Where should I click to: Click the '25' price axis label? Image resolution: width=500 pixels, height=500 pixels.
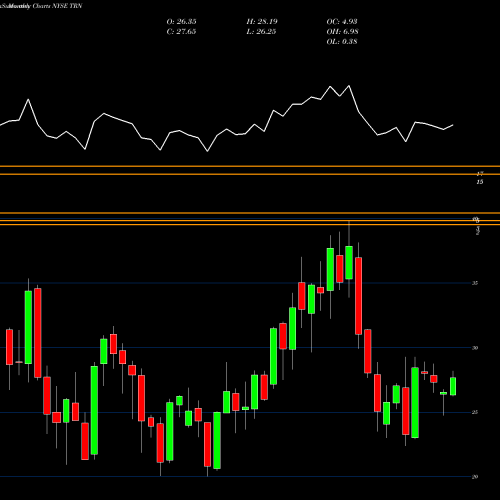475,412
